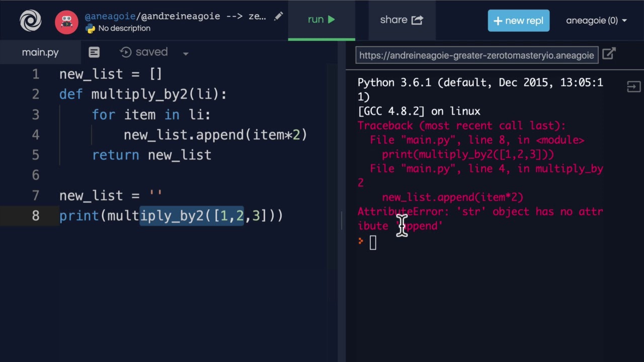Open the file list panel icon
Screen dimensions: 644x362
click(x=94, y=52)
